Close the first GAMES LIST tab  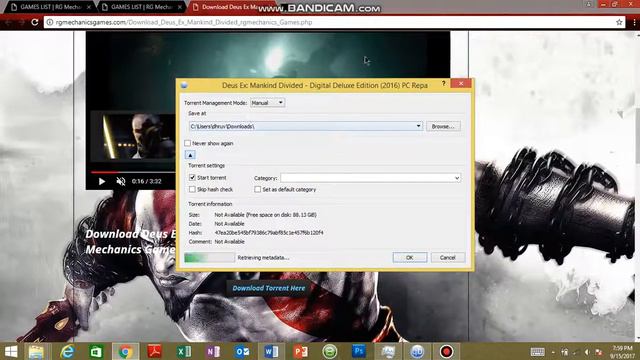tap(89, 7)
